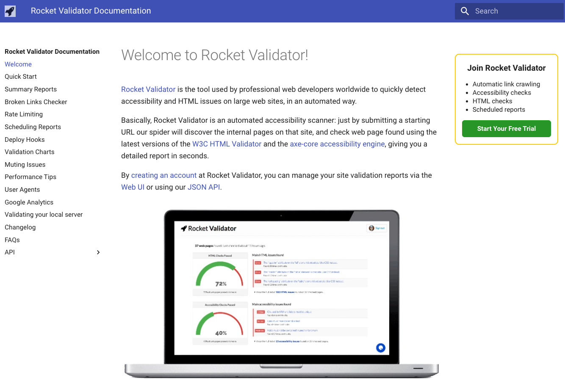
Task: Click into the Search input field
Action: 509,11
